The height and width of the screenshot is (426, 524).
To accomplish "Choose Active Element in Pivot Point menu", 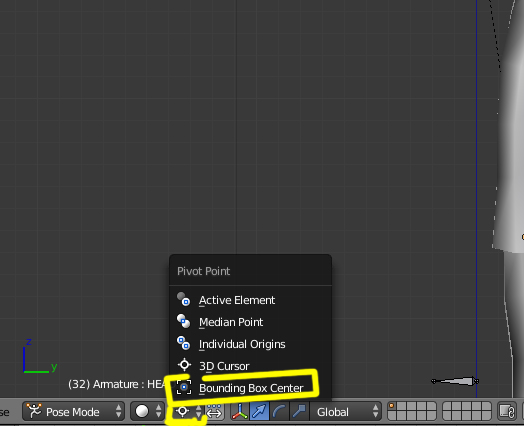I will pos(250,300).
